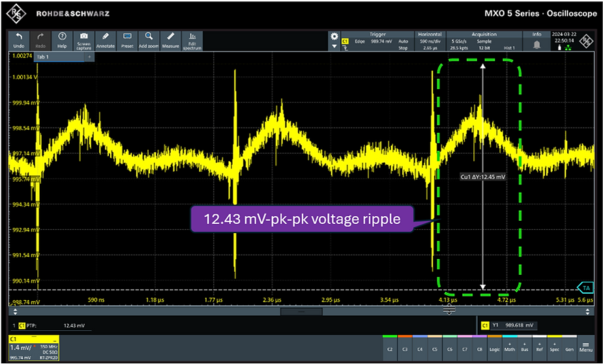Image resolution: width=603 pixels, height=364 pixels.
Task: Click the C1 vertical scale 1.4 mV/
Action: (20, 348)
